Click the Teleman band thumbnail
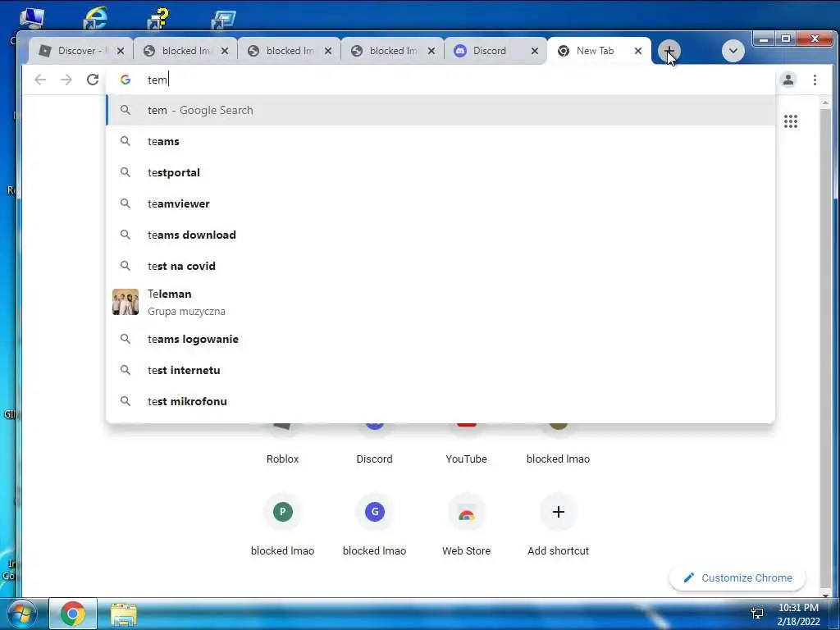840x630 pixels. [126, 302]
